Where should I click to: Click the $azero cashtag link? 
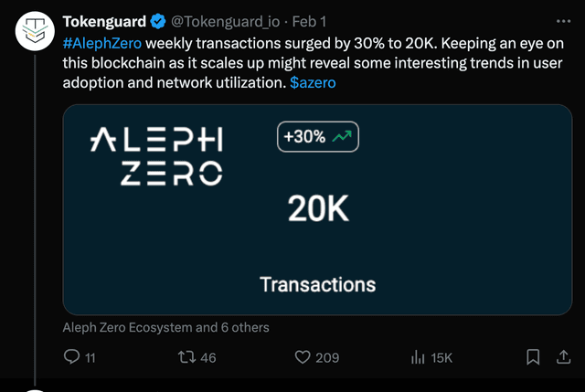click(313, 82)
